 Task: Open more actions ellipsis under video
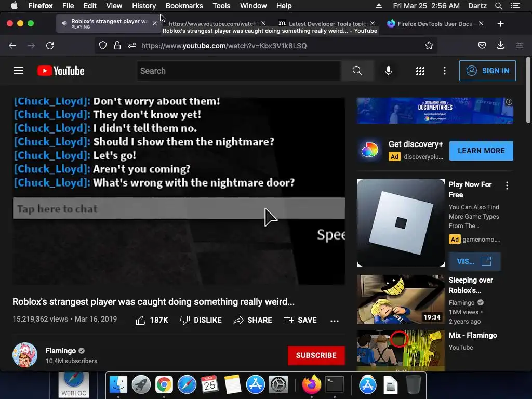[335, 321]
